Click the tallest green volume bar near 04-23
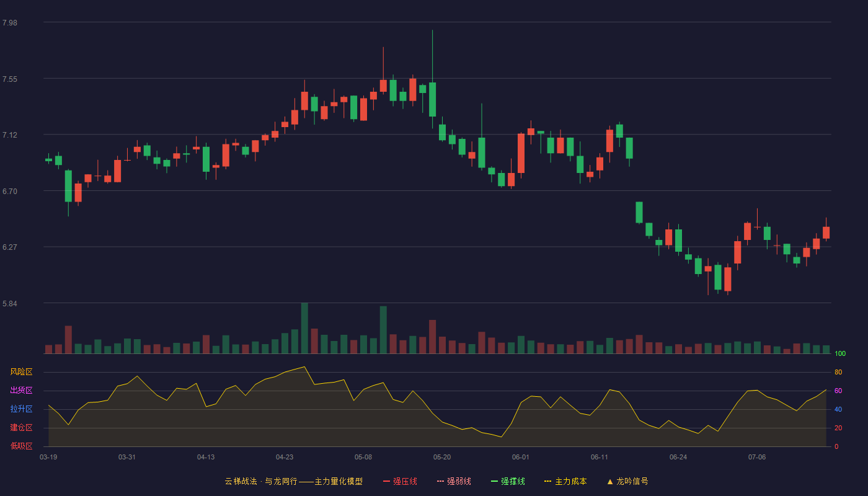Image resolution: width=868 pixels, height=496 pixels. (304, 328)
